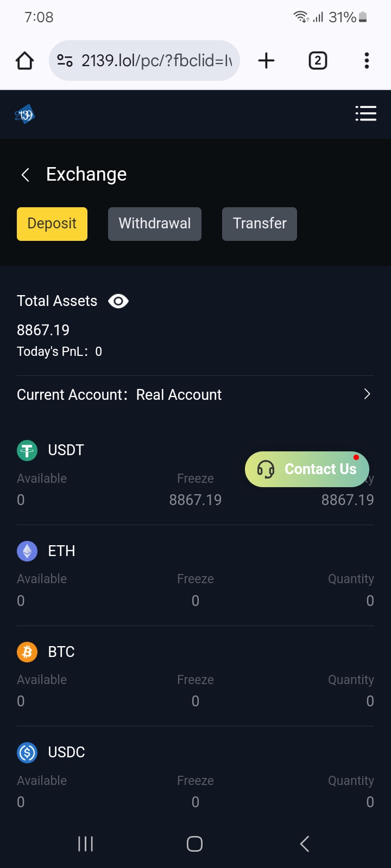
Task: Tap the Transfer button
Action: click(260, 224)
